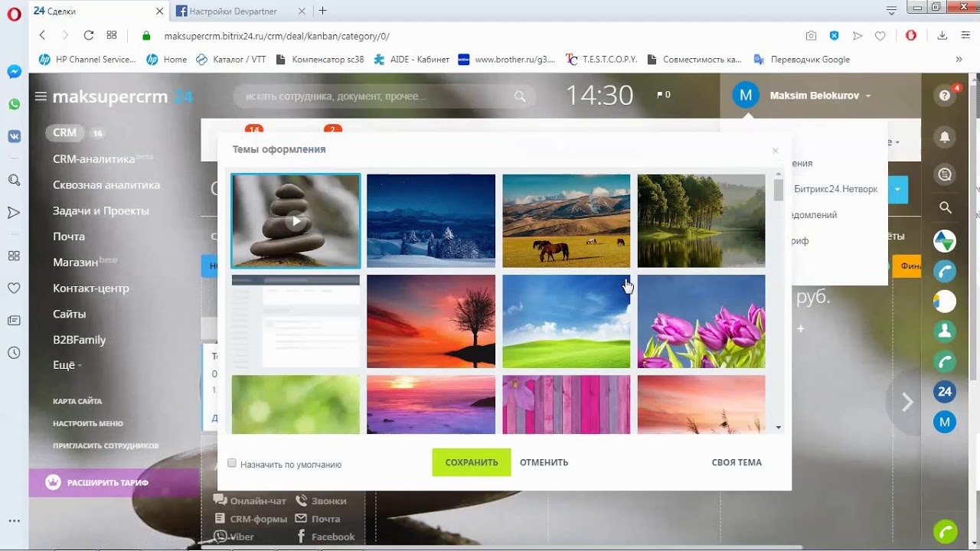Viewport: 980px width, 551px height.
Task: Open My Flow arrow icon in Opera sidebar
Action: (14, 213)
